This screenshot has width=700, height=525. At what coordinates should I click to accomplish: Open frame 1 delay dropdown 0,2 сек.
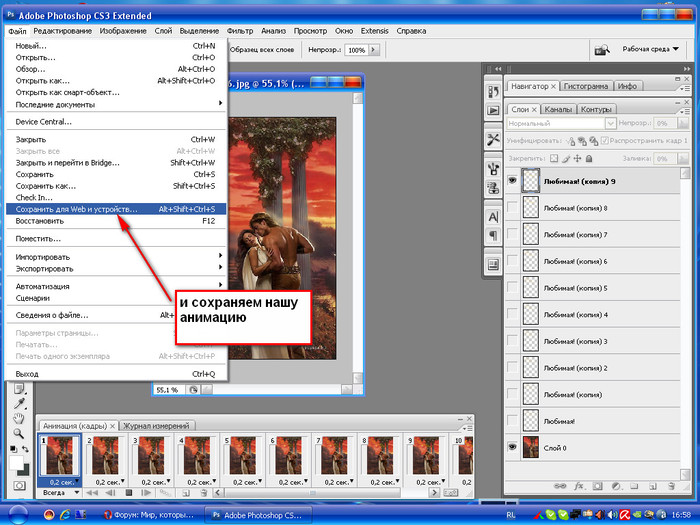click(64, 482)
